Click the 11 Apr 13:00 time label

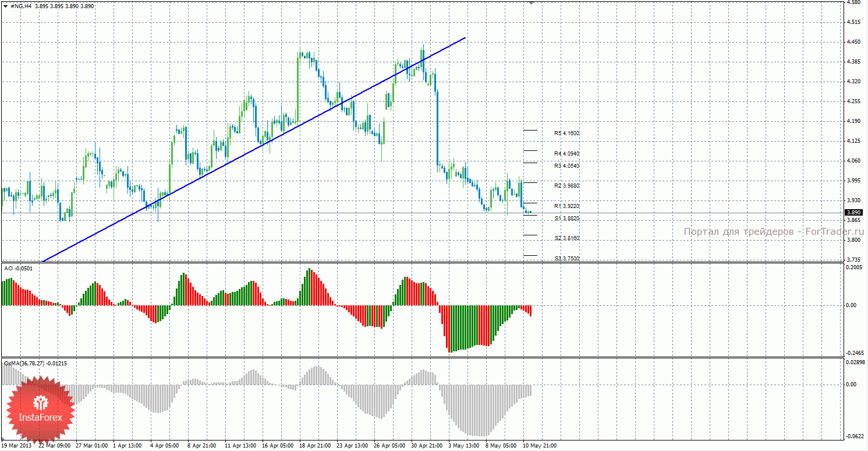240,446
